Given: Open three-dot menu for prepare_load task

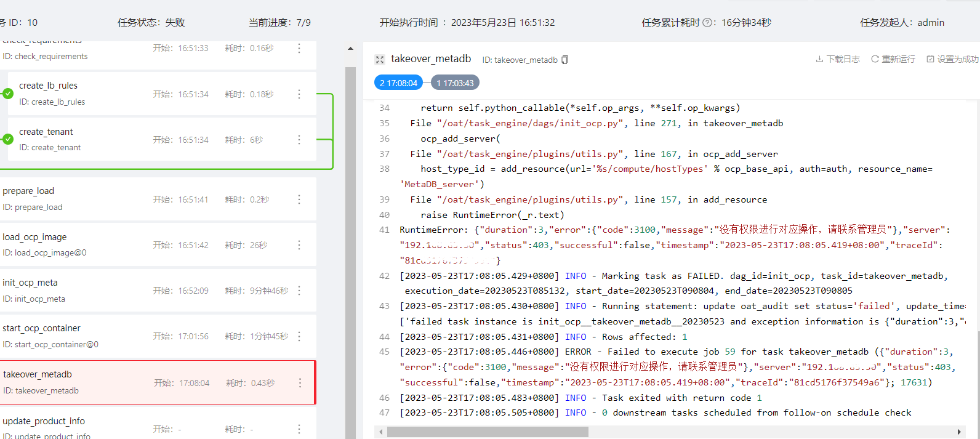Looking at the screenshot, I should point(299,199).
